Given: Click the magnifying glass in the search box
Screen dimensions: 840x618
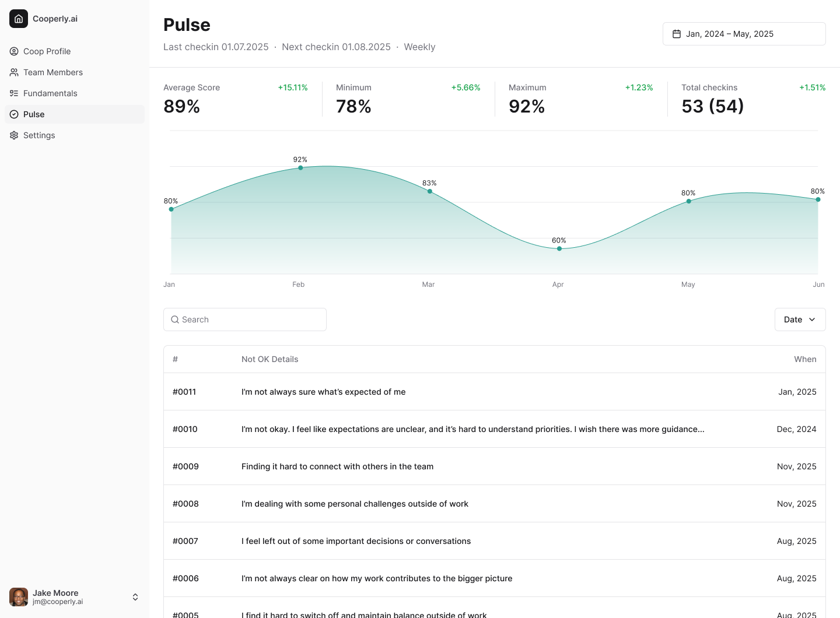Looking at the screenshot, I should coord(175,319).
